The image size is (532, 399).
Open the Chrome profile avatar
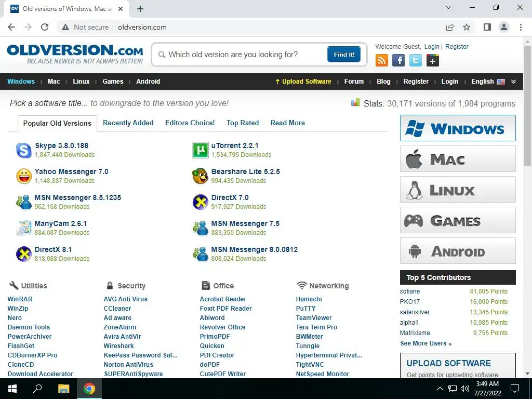(x=504, y=27)
